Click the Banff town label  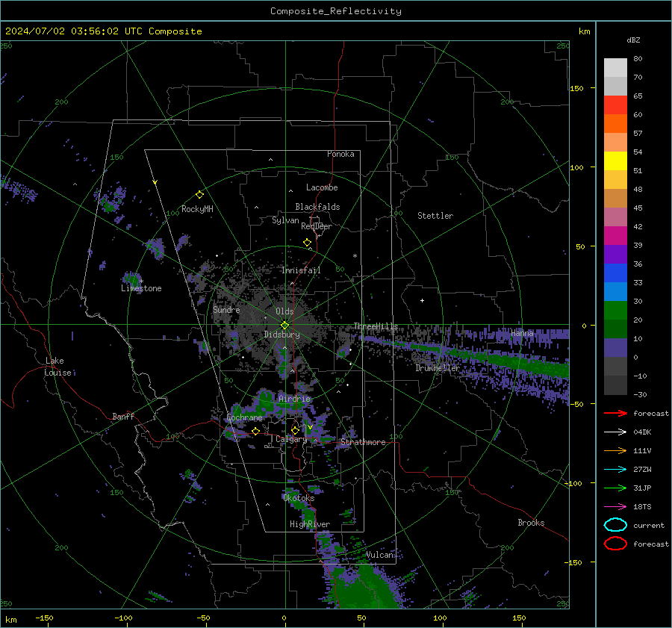click(x=123, y=417)
